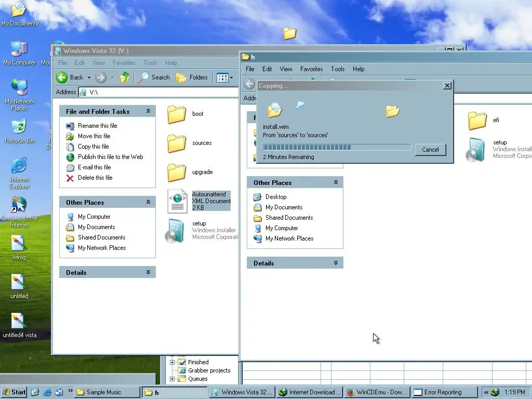
Task: Click the taskbar clock 1:19 PM
Action: 514,392
